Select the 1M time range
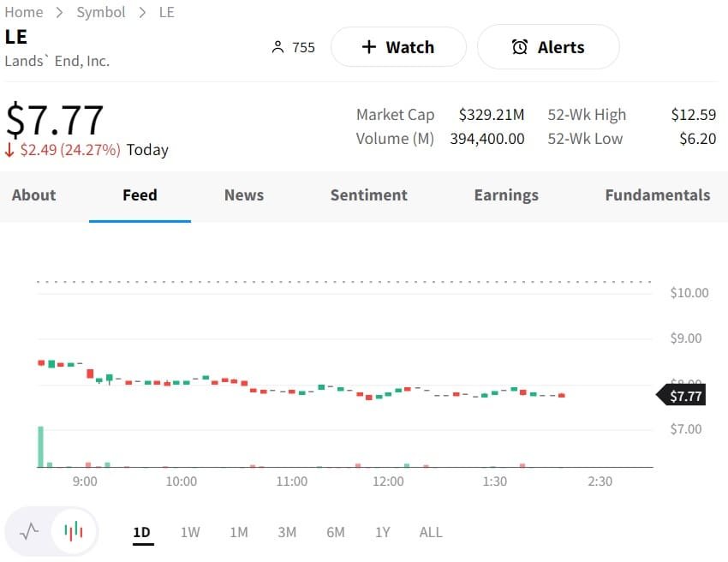 239,532
